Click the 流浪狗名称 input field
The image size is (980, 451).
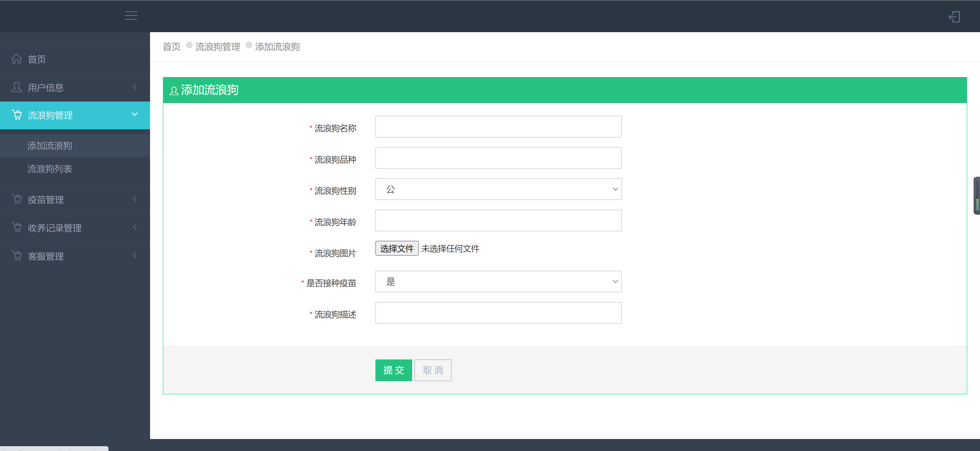[x=498, y=127]
